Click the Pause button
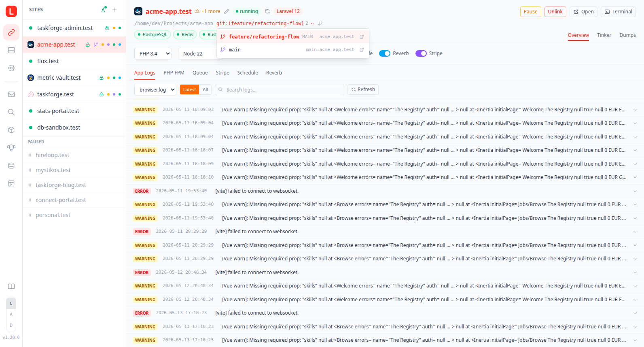This screenshot has height=347, width=644. 531,12
